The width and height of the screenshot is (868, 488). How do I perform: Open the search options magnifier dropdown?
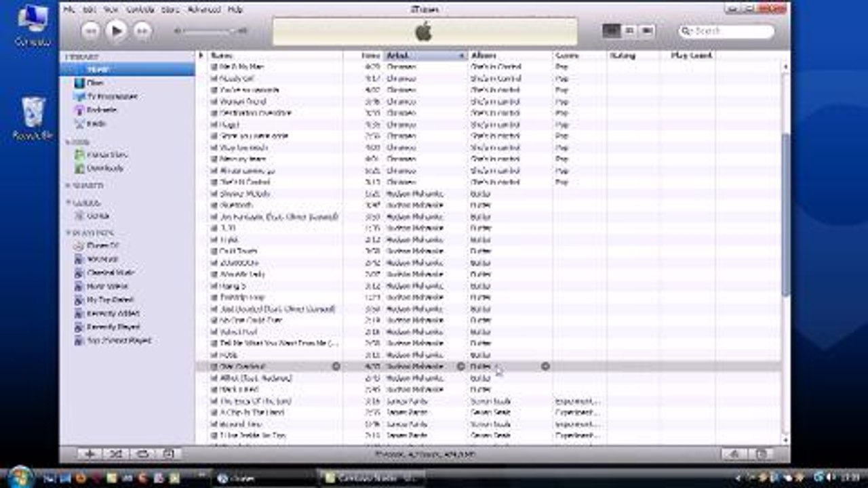pyautogui.click(x=687, y=31)
